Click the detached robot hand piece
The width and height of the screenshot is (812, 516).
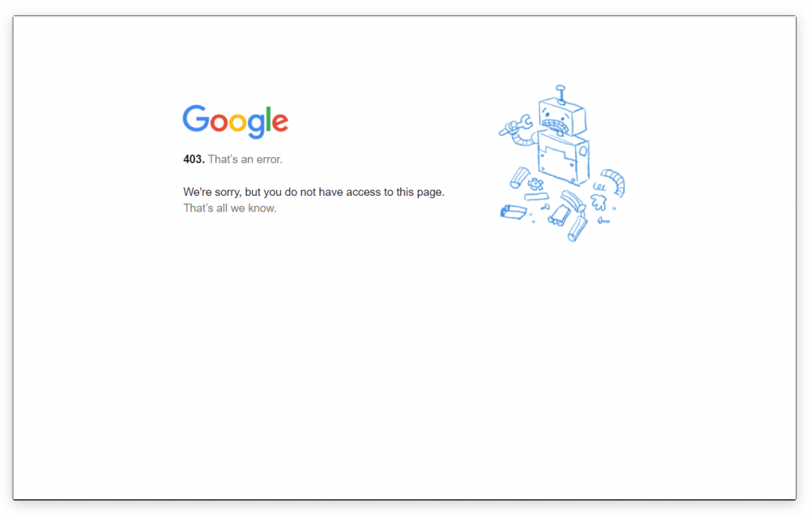click(x=599, y=202)
